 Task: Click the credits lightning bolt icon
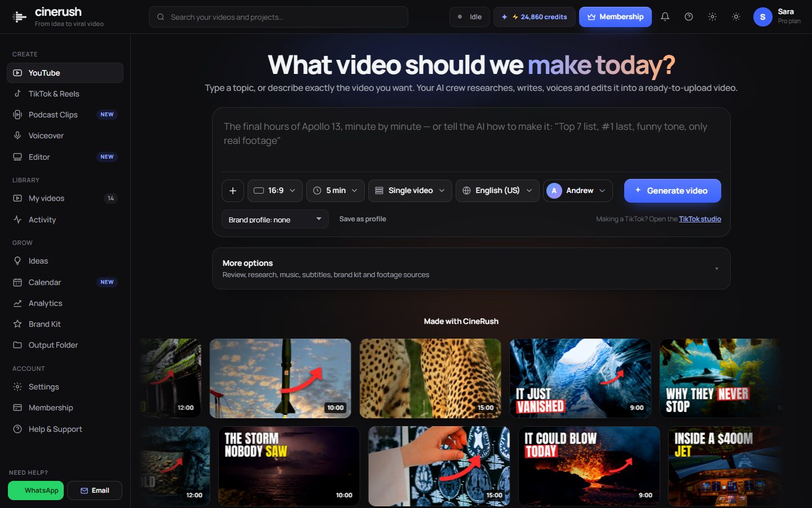click(515, 17)
